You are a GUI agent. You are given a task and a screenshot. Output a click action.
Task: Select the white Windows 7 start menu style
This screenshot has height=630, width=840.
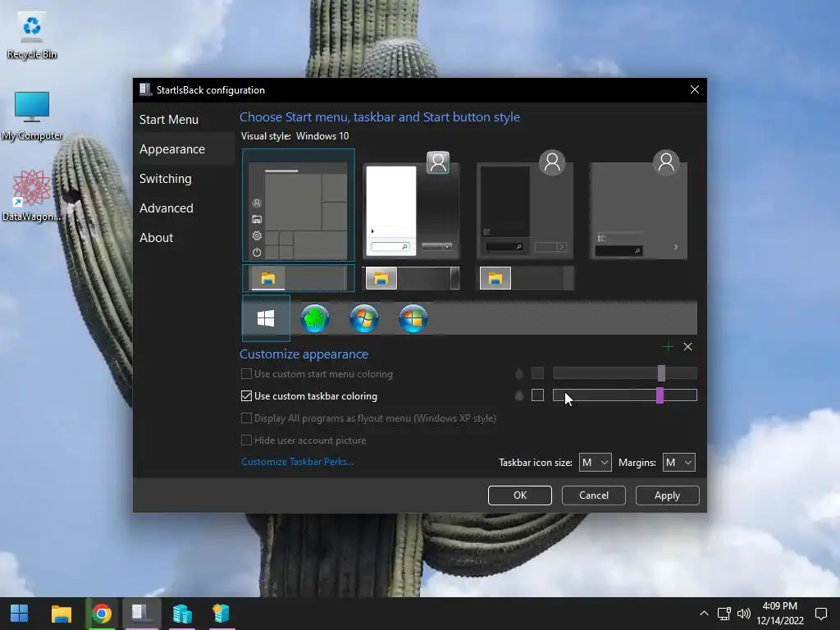412,206
